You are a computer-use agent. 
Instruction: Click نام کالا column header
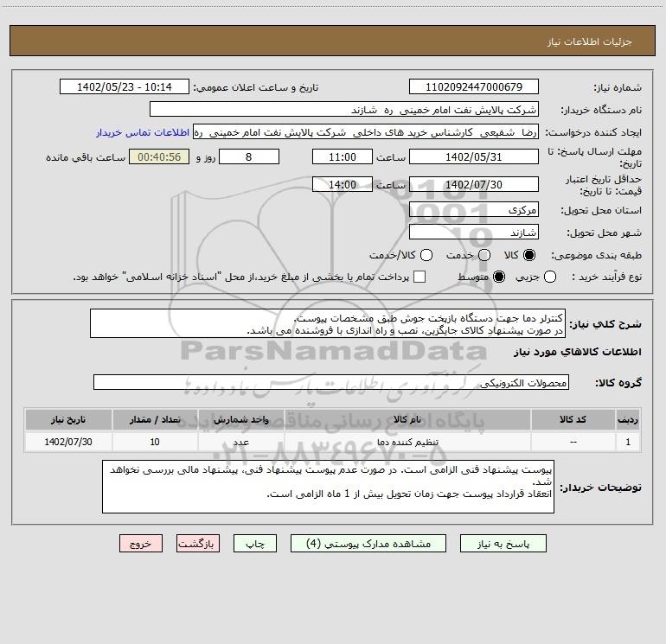coord(407,419)
